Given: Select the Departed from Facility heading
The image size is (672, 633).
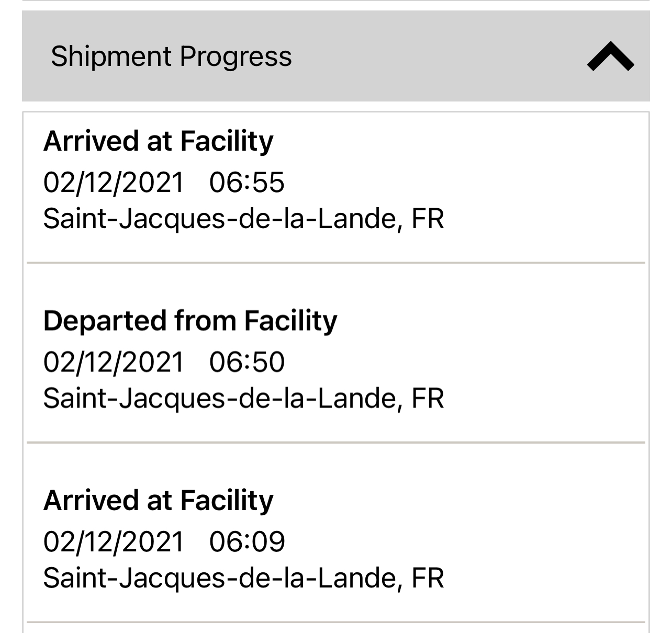Looking at the screenshot, I should [x=190, y=321].
